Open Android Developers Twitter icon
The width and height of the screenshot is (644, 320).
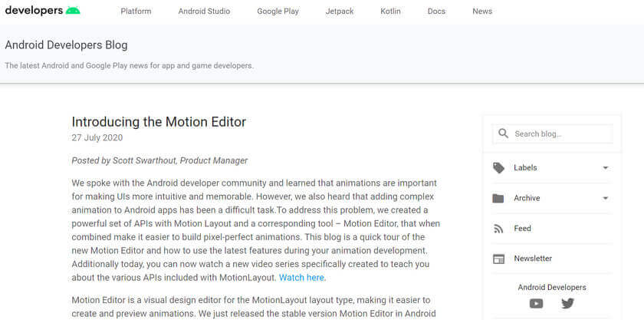[x=567, y=304]
